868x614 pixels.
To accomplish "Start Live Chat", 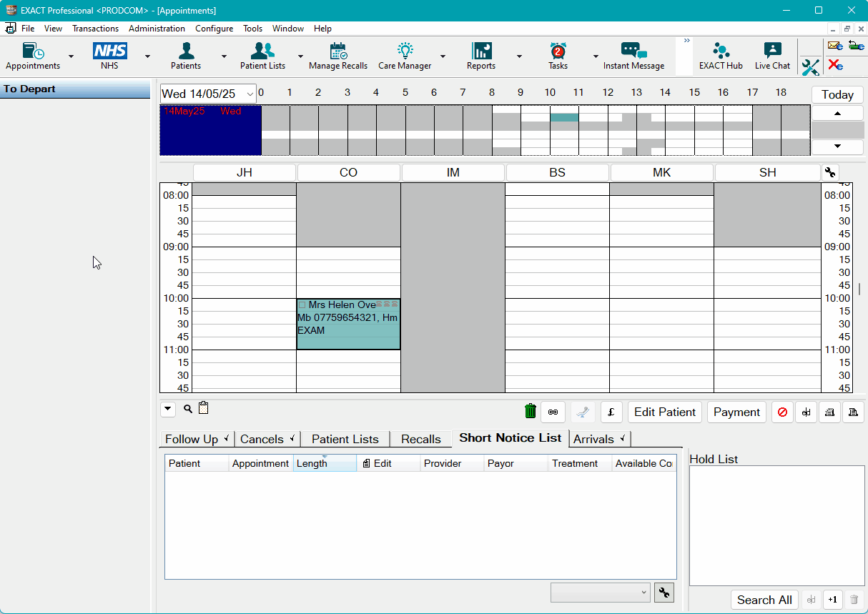I will (x=772, y=56).
